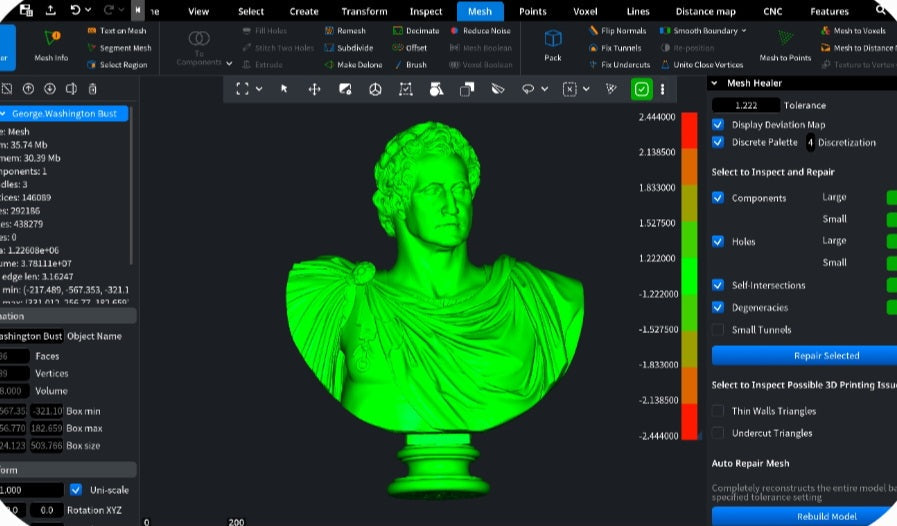Launch the Segment Mesh tool
The width and height of the screenshot is (897, 526).
coord(119,48)
